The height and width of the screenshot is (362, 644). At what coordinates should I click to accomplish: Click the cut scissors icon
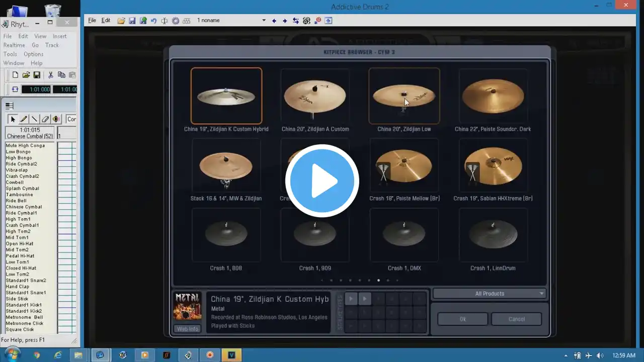pos(50,75)
